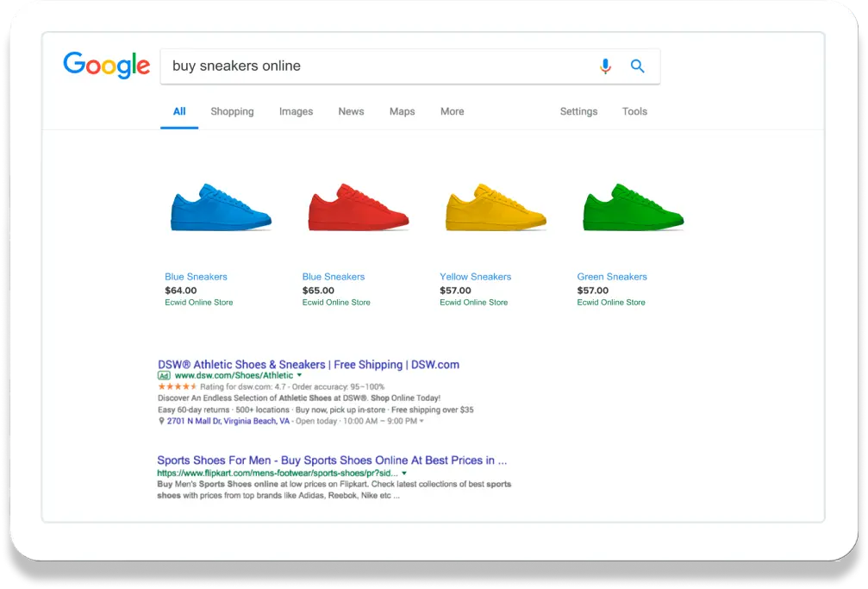Viewport: 868px width, 589px height.
Task: Open the Blue Sneakers link priced $65.00
Action: (334, 277)
